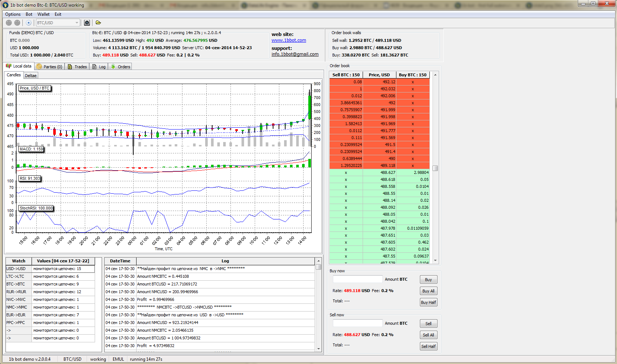Click the 'running 14m 27s' status bar text

tap(146, 359)
